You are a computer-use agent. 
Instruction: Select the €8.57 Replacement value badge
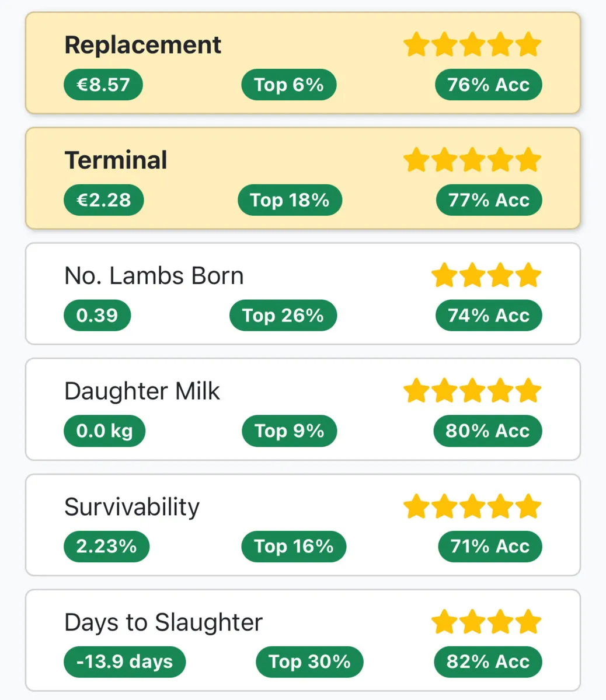pos(103,85)
